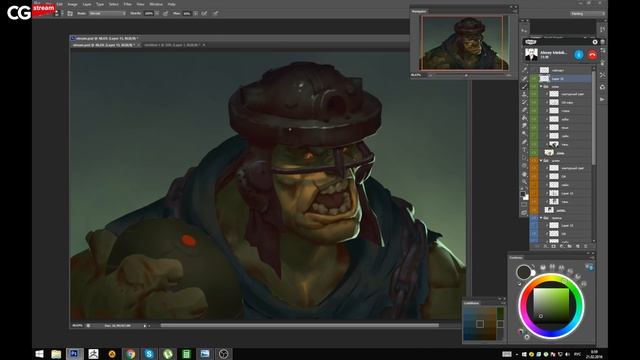
Task: Select the Blur tool
Action: click(x=524, y=126)
